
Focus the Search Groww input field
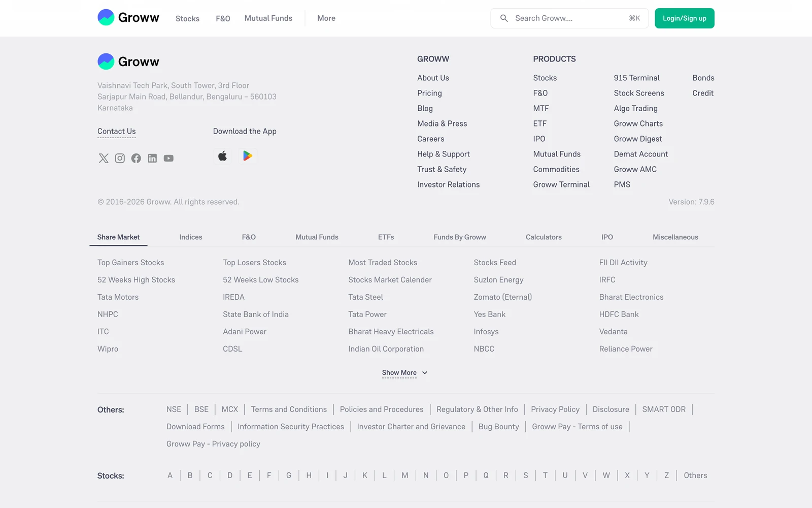click(x=569, y=18)
